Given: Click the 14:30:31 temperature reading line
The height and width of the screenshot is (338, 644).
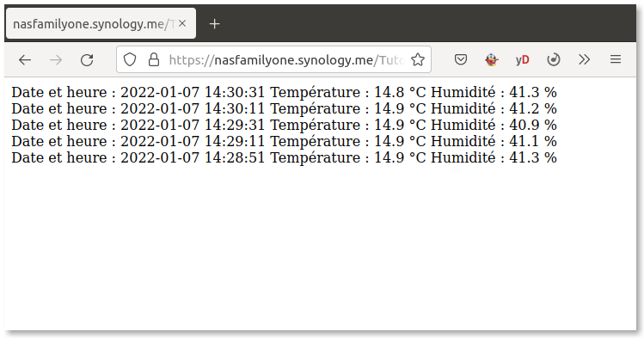Looking at the screenshot, I should click(x=284, y=92).
